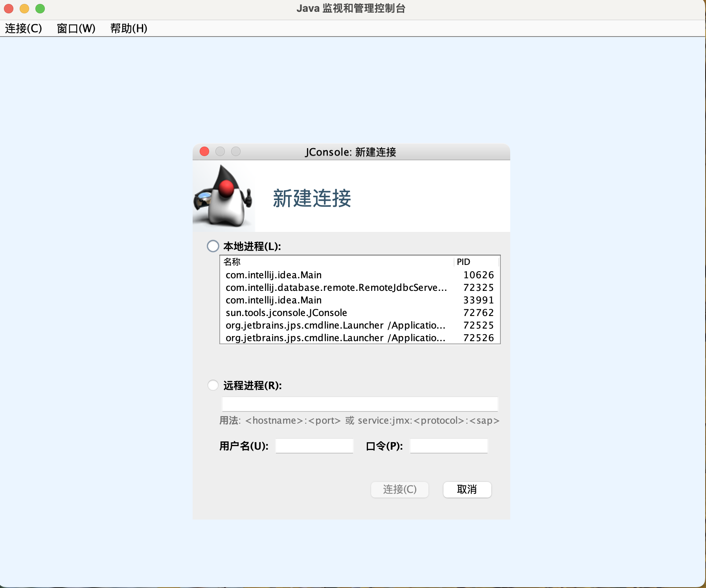Viewport: 706px width, 588px height.
Task: Open the 帮助(H) menu
Action: [x=129, y=28]
